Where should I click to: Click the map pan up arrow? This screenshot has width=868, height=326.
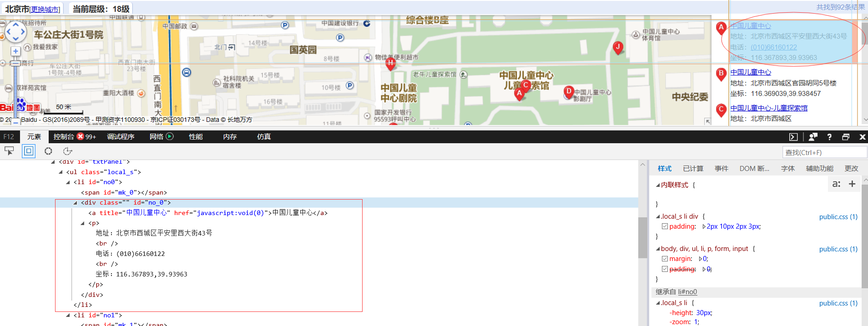click(16, 25)
